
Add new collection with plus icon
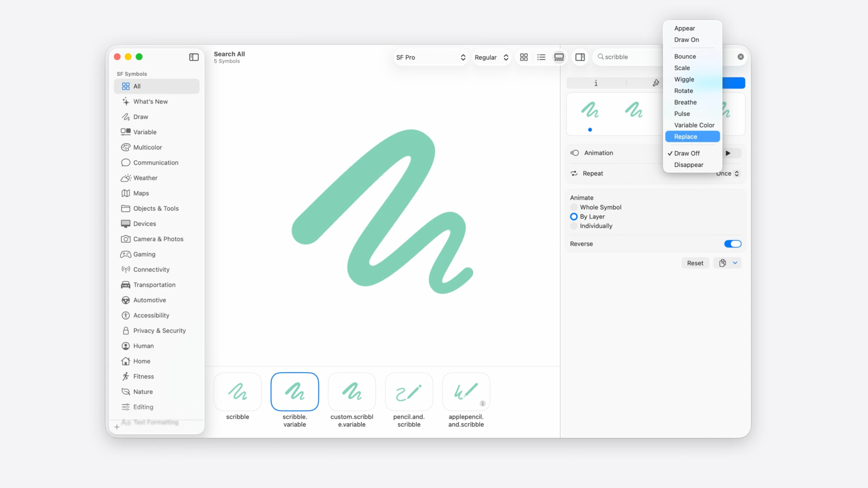(117, 427)
